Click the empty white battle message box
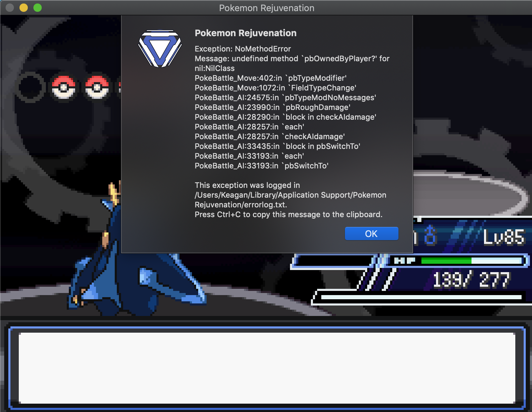This screenshot has height=412, width=532. point(267,368)
